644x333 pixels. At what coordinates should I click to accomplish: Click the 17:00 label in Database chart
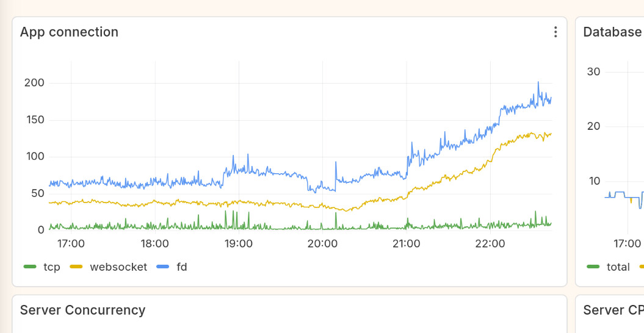click(x=627, y=244)
